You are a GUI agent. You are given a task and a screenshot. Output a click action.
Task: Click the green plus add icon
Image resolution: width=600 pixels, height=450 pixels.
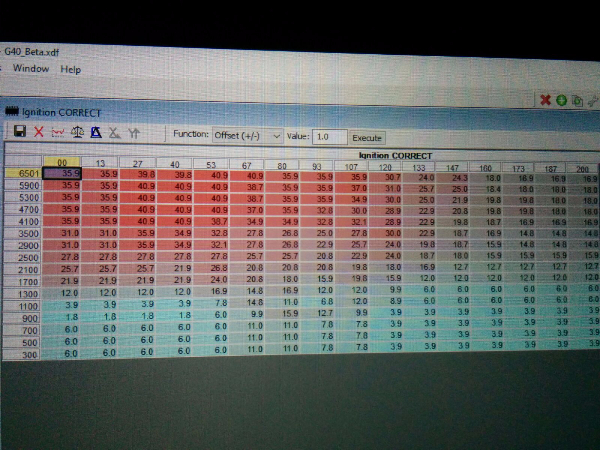point(562,100)
